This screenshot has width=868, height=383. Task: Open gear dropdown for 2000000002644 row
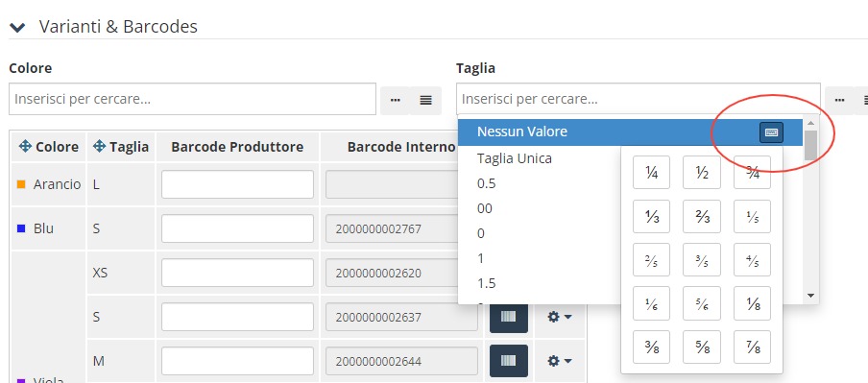(x=559, y=361)
